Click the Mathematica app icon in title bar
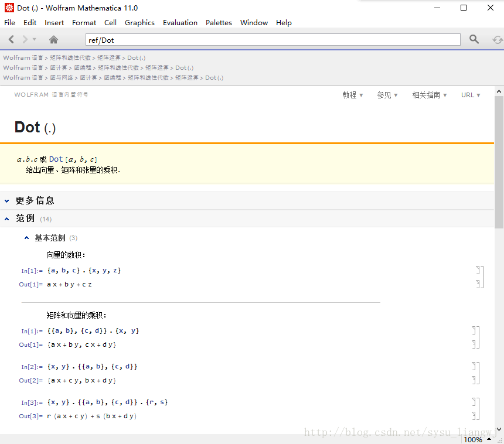504x444 pixels. [x=9, y=8]
